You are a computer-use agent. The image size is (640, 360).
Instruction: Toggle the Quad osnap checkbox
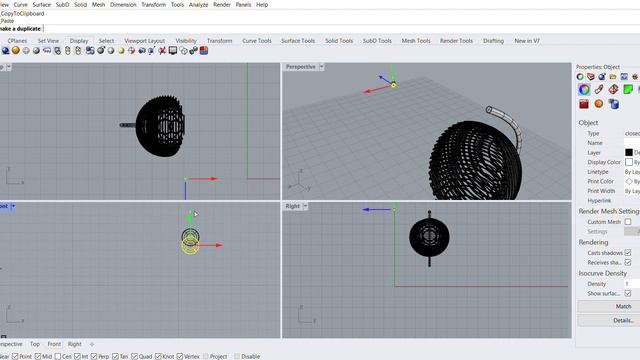pos(134,356)
